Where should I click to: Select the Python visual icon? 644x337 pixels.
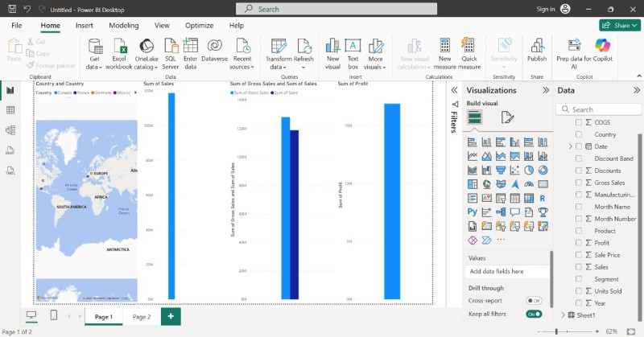coord(473,212)
